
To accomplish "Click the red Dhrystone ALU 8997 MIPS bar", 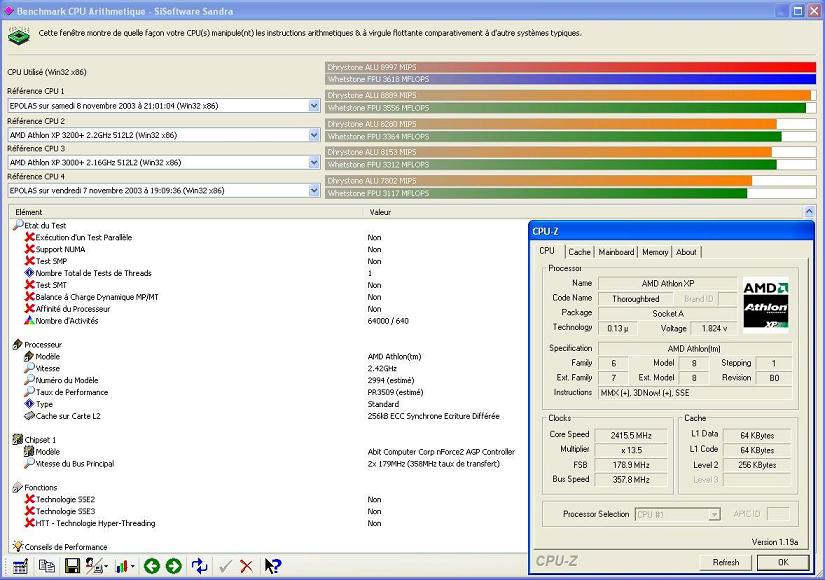I will pos(570,67).
